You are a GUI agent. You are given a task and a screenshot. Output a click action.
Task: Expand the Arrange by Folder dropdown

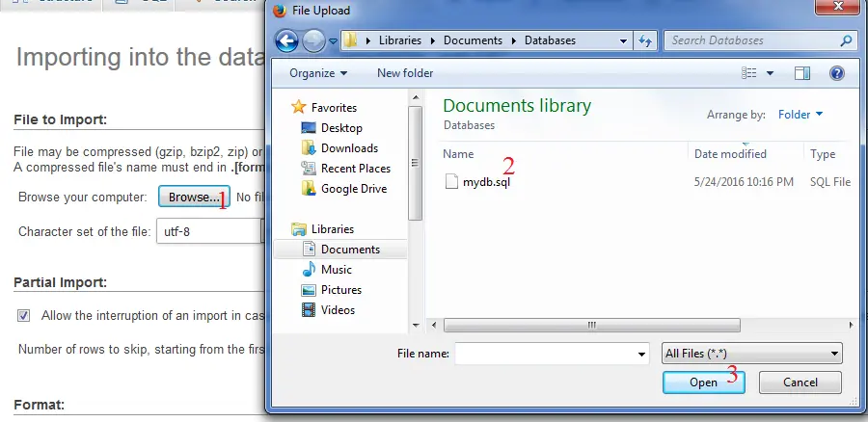800,115
